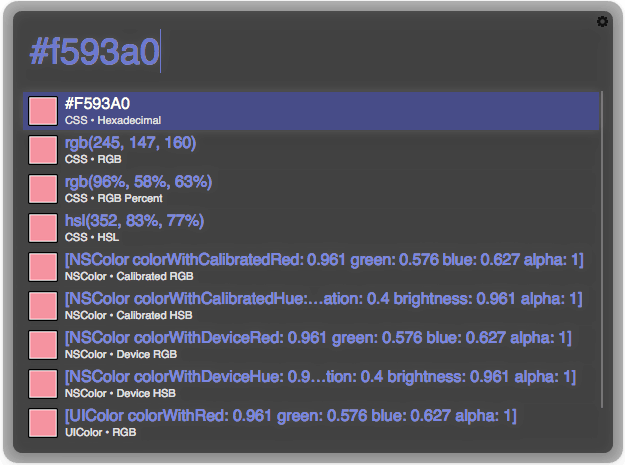Click the swatch beside CSS • HSL row
Image resolution: width=625 pixels, height=465 pixels.
click(x=43, y=228)
